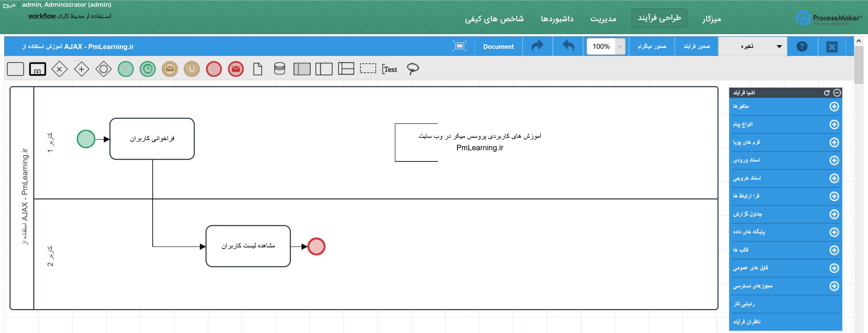
Task: Click the redo arrow
Action: (538, 46)
